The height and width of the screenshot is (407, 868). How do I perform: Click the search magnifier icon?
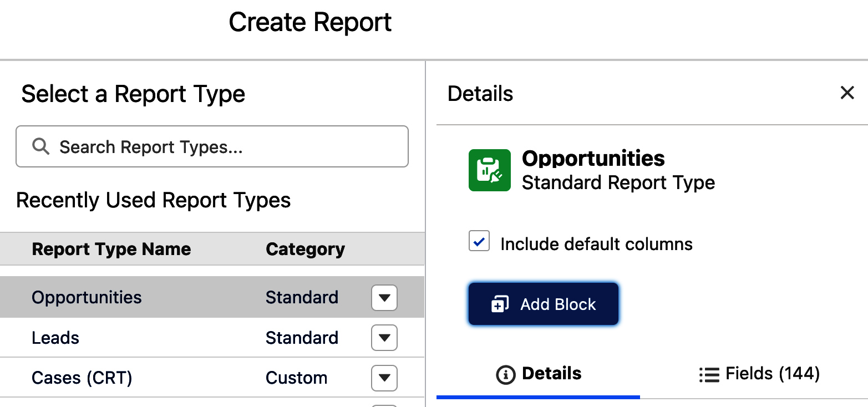click(x=40, y=146)
